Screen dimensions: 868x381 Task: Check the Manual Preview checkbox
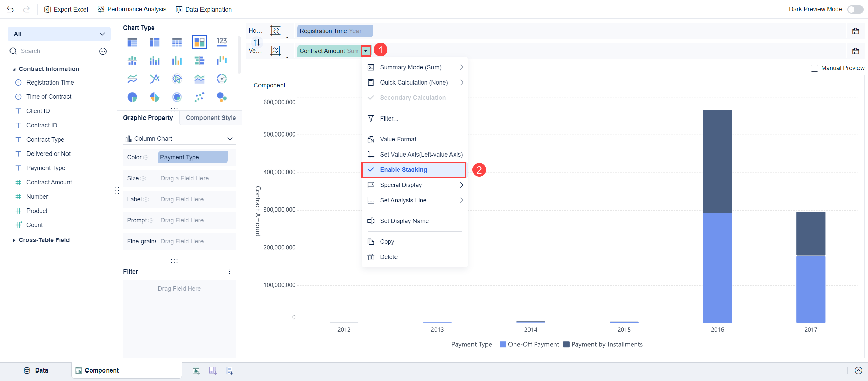[x=814, y=68]
